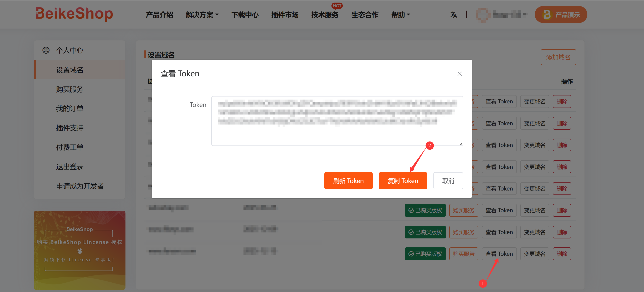The height and width of the screenshot is (292, 644).
Task: Open 申请成为开发者 sidebar link
Action: (x=80, y=186)
